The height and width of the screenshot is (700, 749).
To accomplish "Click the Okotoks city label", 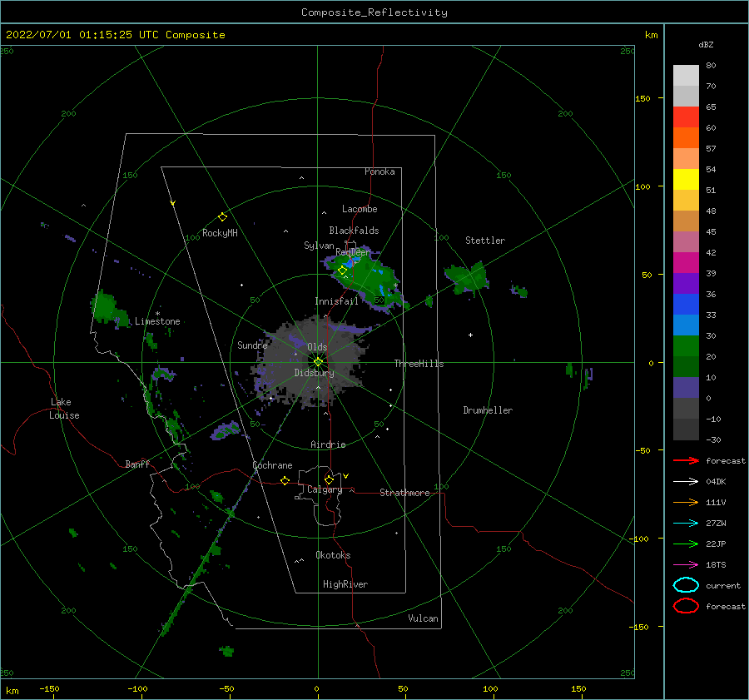I will click(x=333, y=555).
